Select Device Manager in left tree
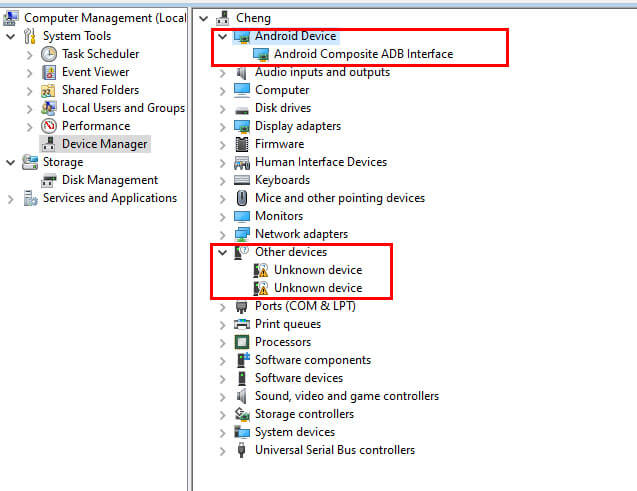The height and width of the screenshot is (491, 637). coord(104,144)
